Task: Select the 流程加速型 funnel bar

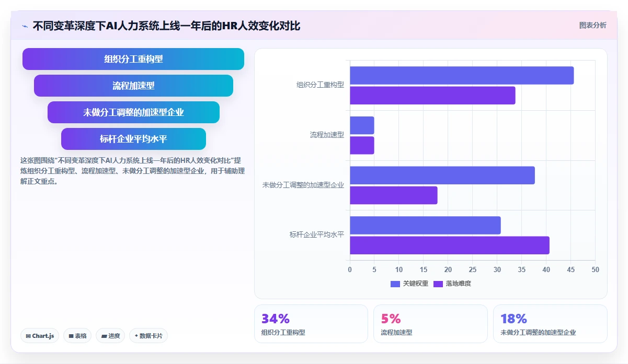Action: click(133, 86)
